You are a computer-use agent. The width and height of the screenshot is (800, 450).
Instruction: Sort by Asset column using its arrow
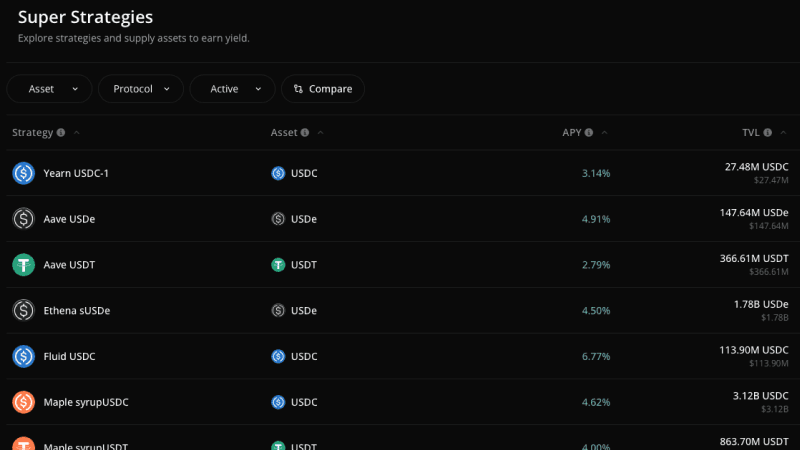(320, 133)
